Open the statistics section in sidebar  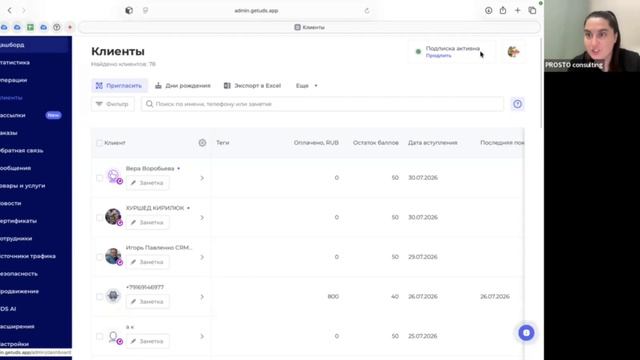[x=35, y=62]
